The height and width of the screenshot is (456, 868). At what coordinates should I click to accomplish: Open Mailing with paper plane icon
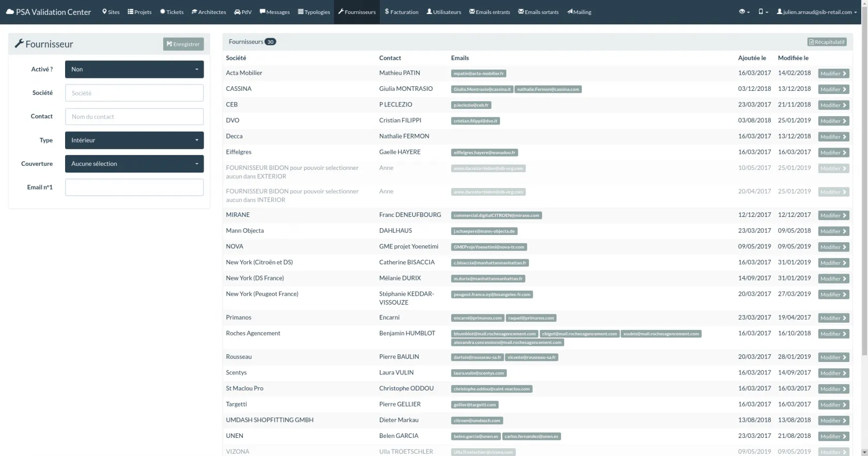tap(579, 12)
